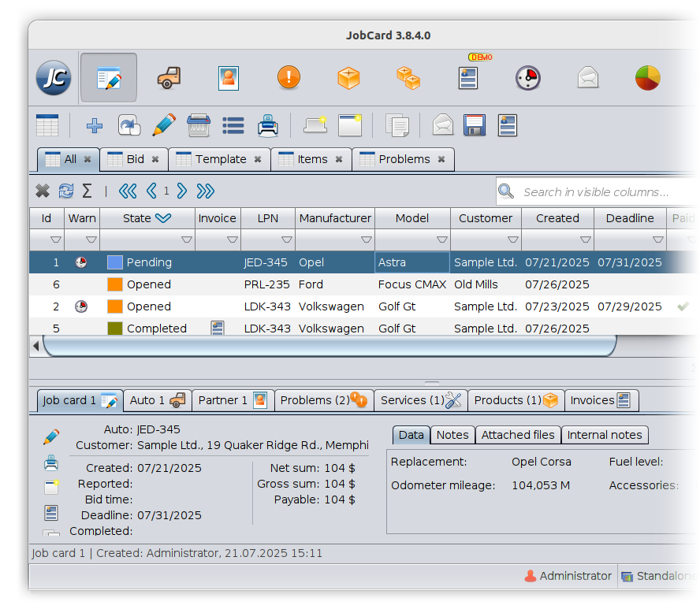Open the Attached files tab
Image resolution: width=700 pixels, height=609 pixels.
point(518,434)
